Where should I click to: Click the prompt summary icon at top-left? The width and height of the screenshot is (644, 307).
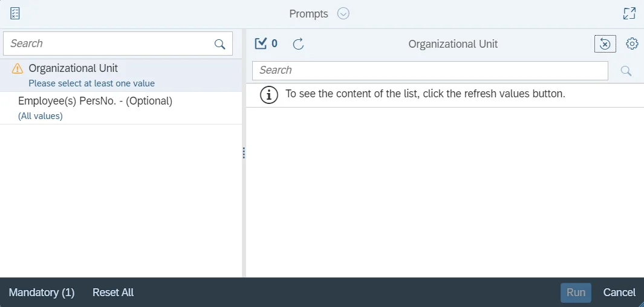pos(15,13)
